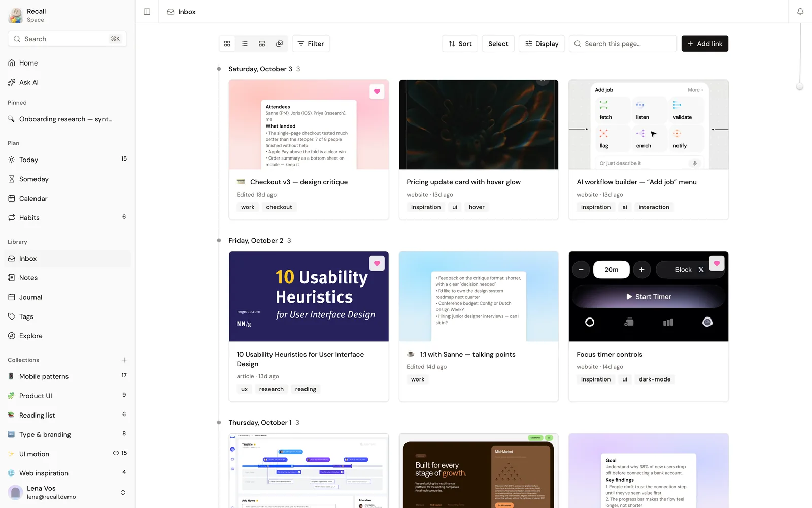Open the Display options

(542, 44)
